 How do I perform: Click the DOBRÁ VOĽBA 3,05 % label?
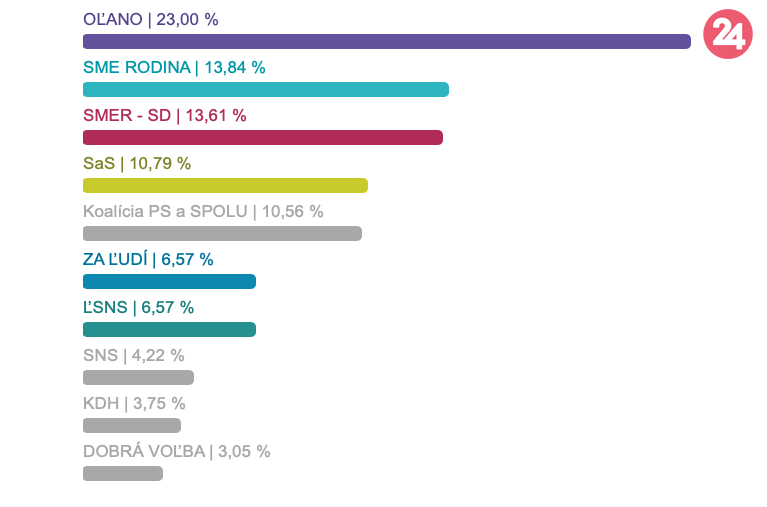click(177, 451)
